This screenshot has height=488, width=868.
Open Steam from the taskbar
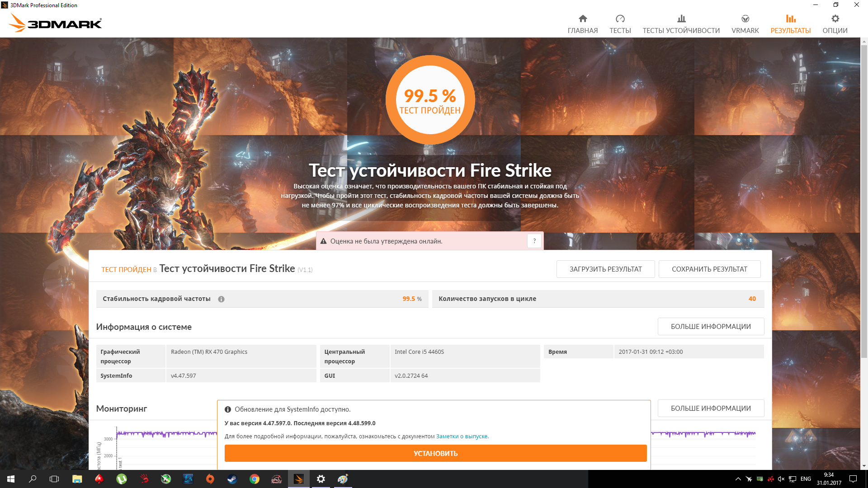point(232,479)
